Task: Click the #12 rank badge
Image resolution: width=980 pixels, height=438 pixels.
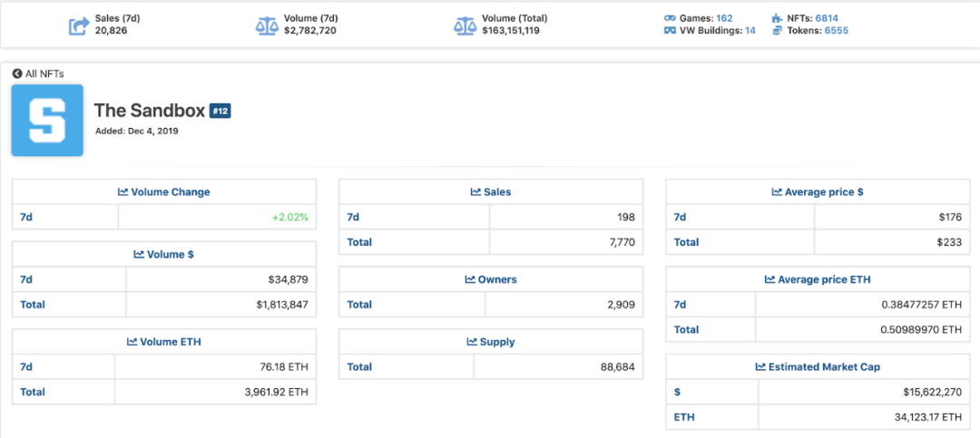Action: click(220, 111)
